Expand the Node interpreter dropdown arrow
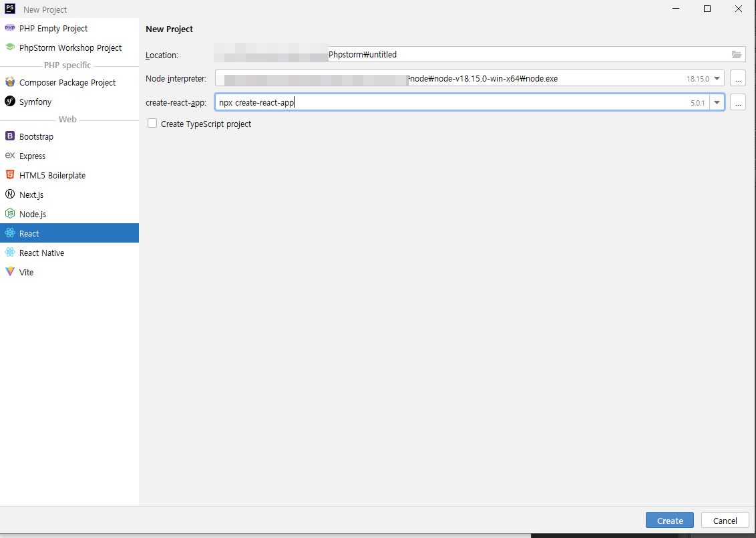 pos(717,79)
